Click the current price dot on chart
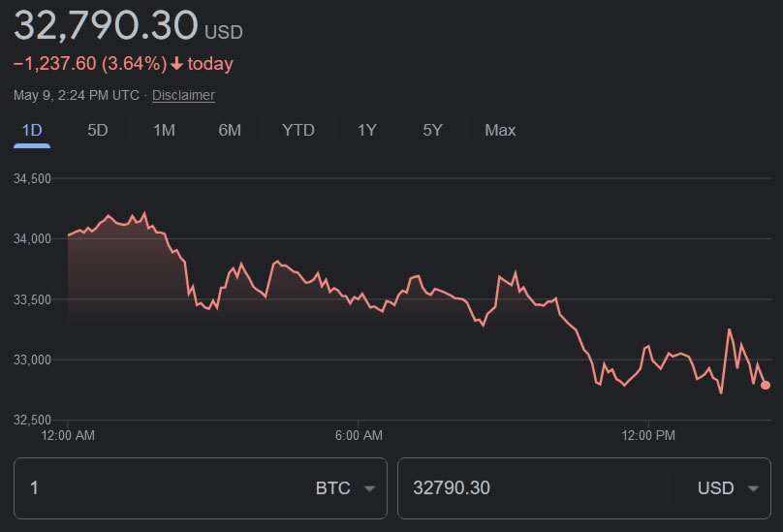 point(766,385)
